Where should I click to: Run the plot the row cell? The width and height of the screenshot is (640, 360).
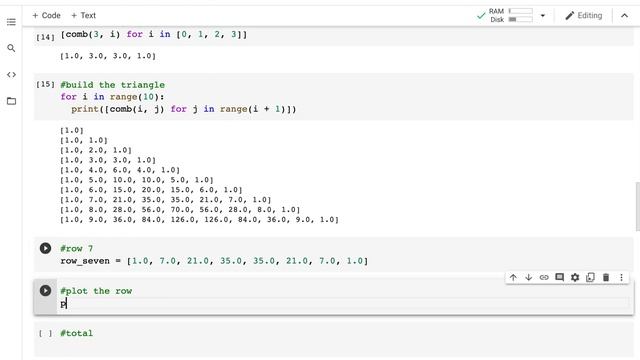pos(45,291)
